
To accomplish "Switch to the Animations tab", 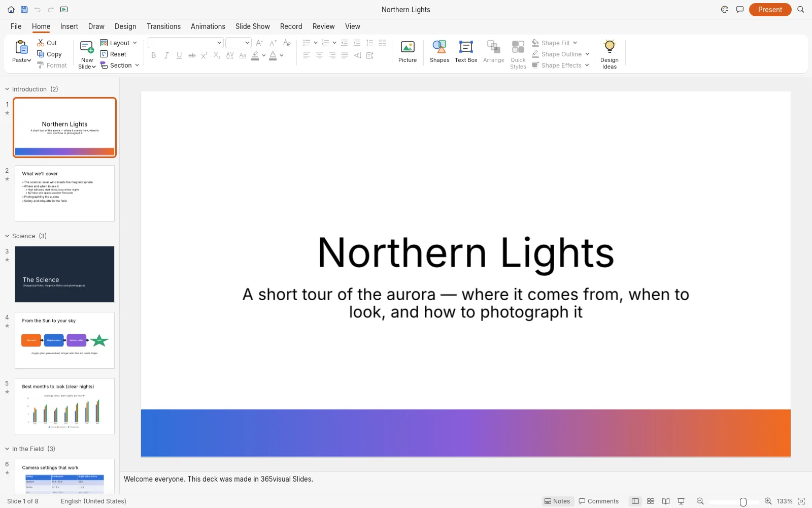I will [208, 26].
